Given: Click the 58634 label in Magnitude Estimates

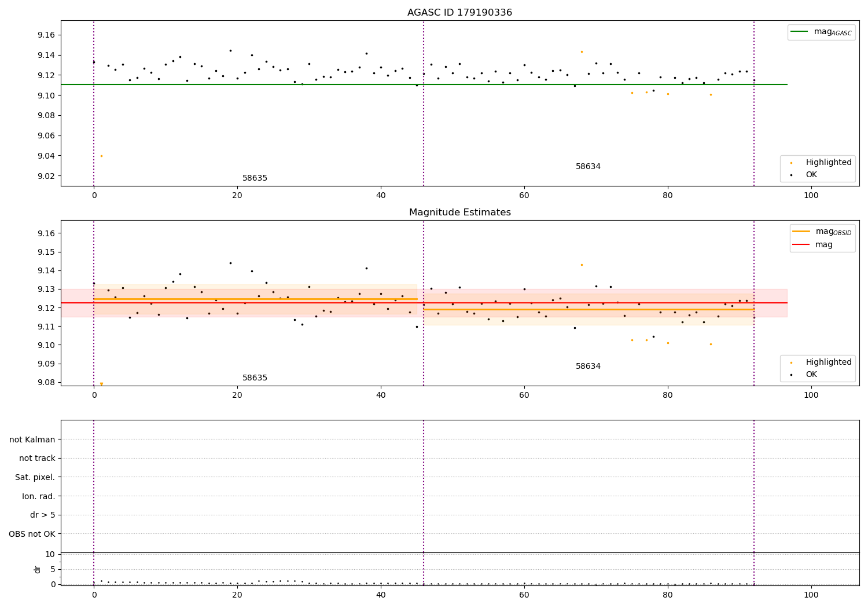Looking at the screenshot, I should click(588, 367).
